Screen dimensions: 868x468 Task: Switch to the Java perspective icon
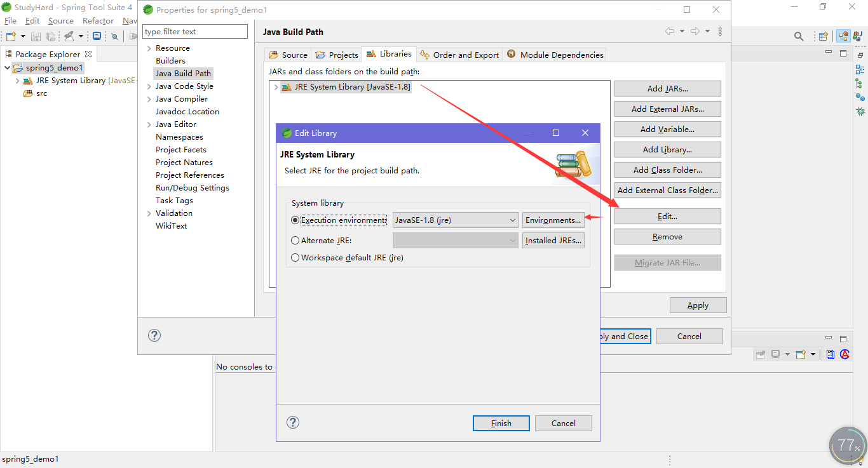858,36
